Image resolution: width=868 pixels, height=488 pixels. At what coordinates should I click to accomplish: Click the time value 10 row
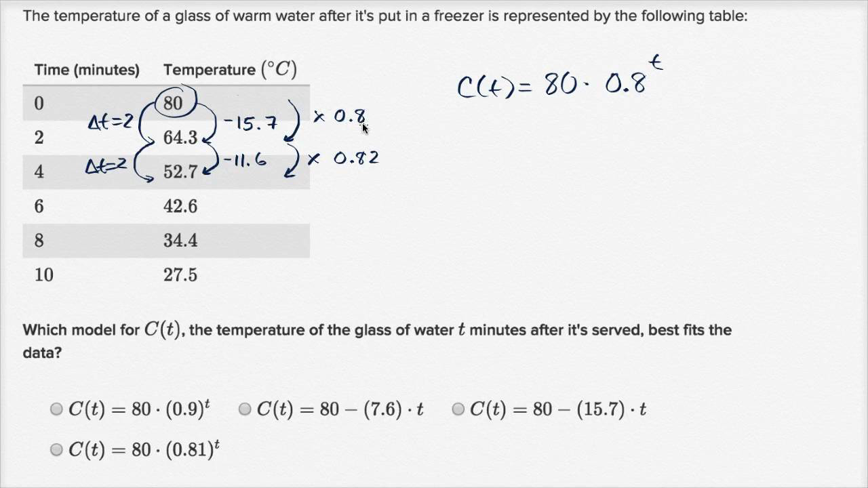coord(166,274)
